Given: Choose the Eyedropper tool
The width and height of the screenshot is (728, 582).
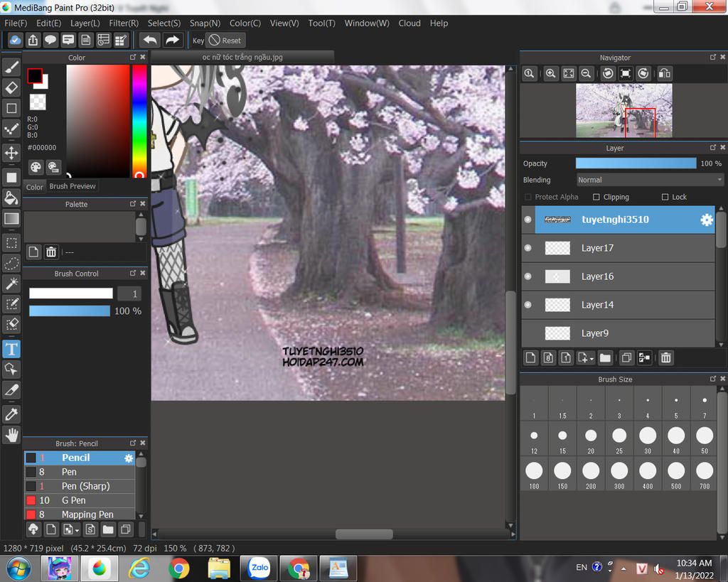Looking at the screenshot, I should pyautogui.click(x=11, y=414).
